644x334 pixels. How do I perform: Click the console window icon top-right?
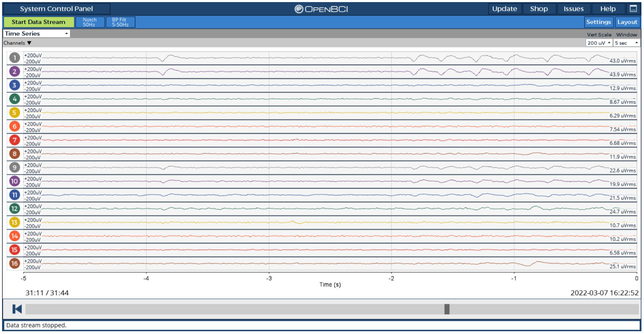[633, 9]
